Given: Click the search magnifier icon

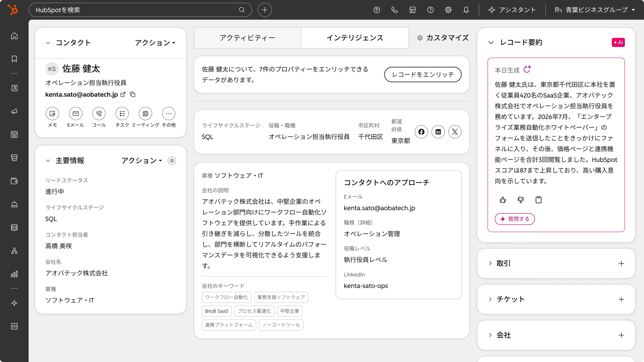Looking at the screenshot, I should [242, 10].
